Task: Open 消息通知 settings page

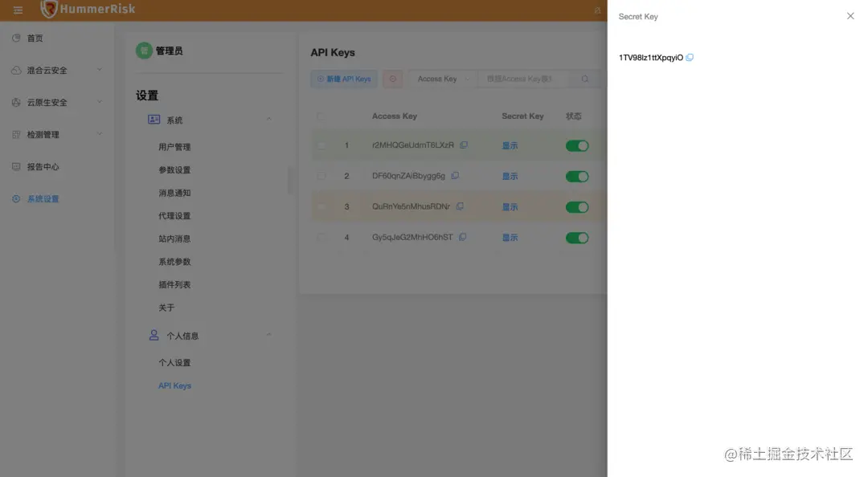Action: [x=174, y=193]
